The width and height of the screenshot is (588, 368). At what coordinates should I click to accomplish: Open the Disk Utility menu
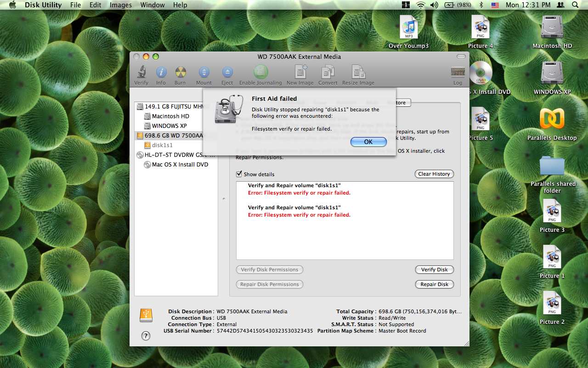[43, 5]
